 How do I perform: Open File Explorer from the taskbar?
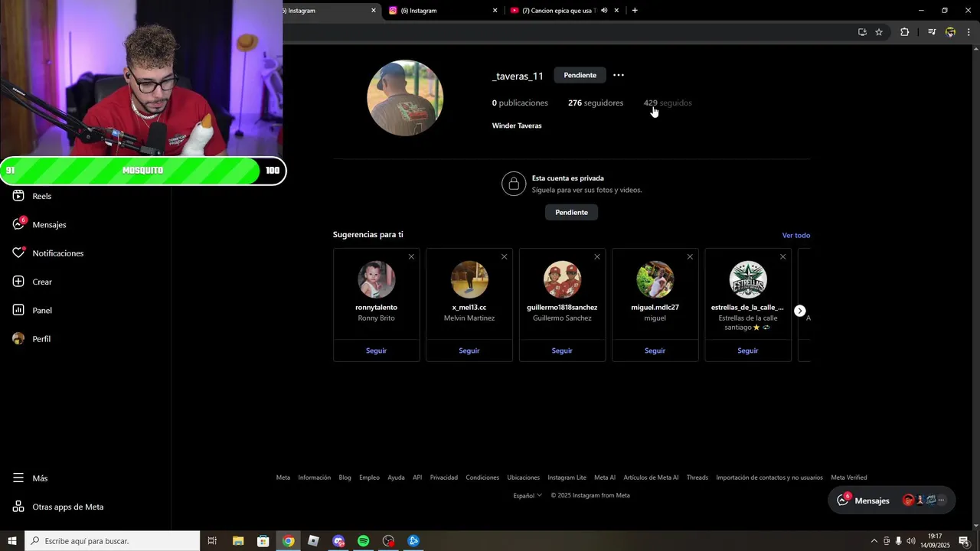pos(238,541)
